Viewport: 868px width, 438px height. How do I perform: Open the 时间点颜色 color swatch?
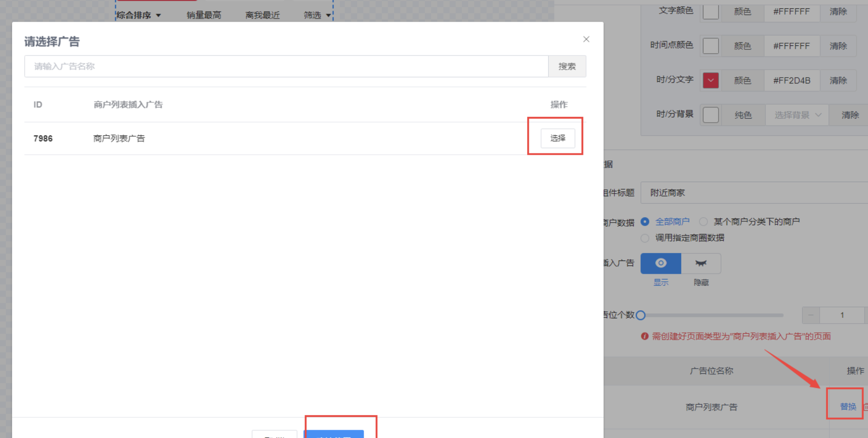(711, 46)
